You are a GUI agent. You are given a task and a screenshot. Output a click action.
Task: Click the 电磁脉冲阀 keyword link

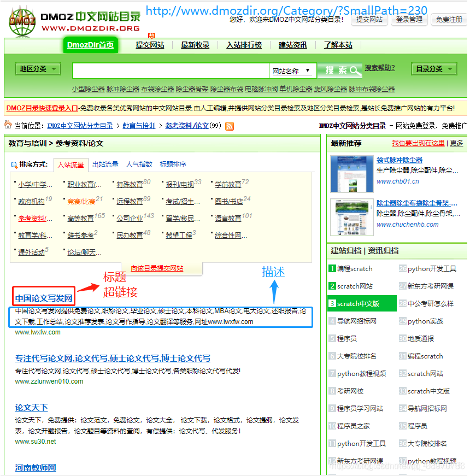261,89
